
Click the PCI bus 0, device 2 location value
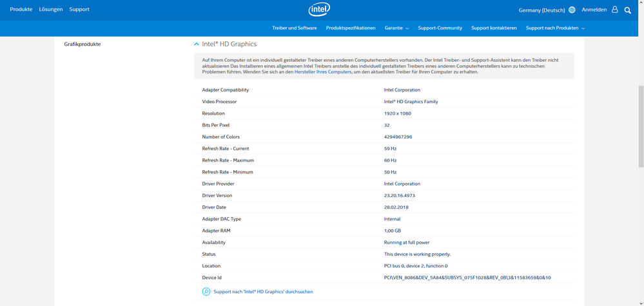[416, 266]
